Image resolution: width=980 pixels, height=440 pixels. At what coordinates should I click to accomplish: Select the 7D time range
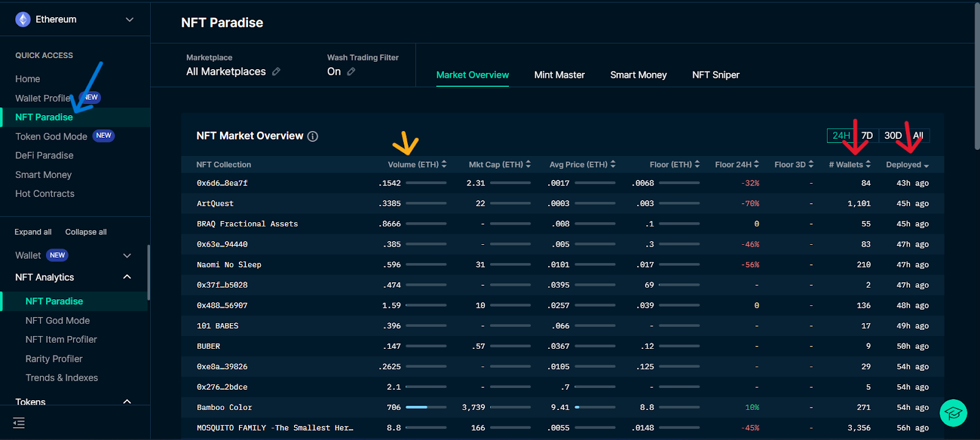(x=867, y=135)
